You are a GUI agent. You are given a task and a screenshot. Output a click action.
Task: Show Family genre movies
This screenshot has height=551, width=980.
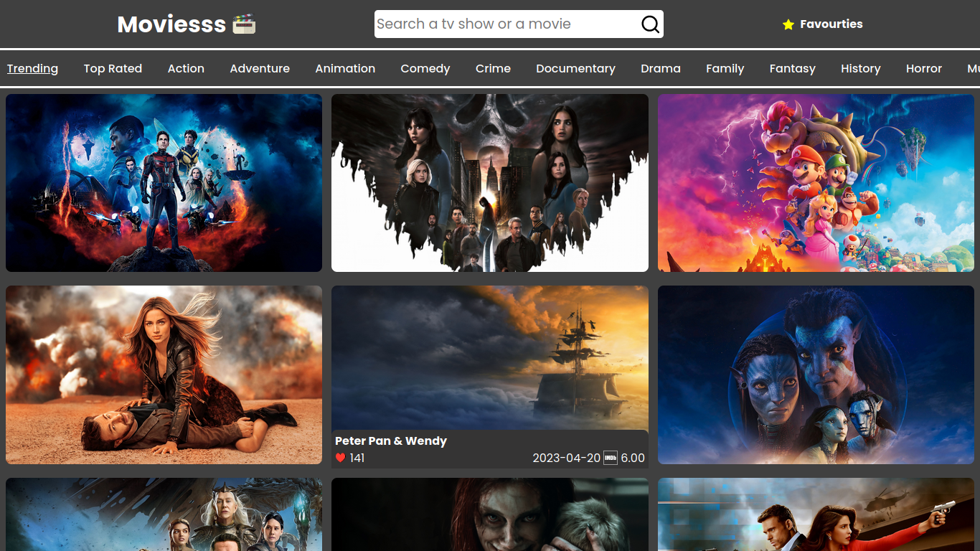point(725,69)
